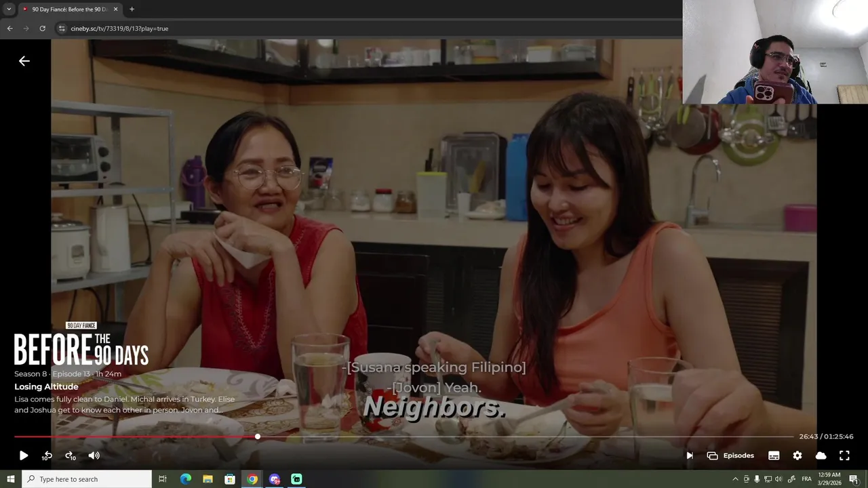868x488 pixels.
Task: Open File Explorer from the taskbar
Action: point(208,479)
